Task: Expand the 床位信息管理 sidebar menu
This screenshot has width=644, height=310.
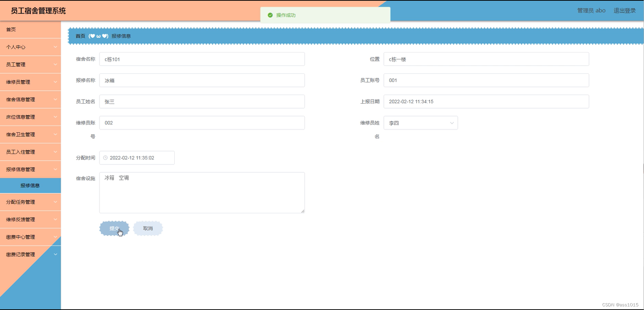Action: 31,117
